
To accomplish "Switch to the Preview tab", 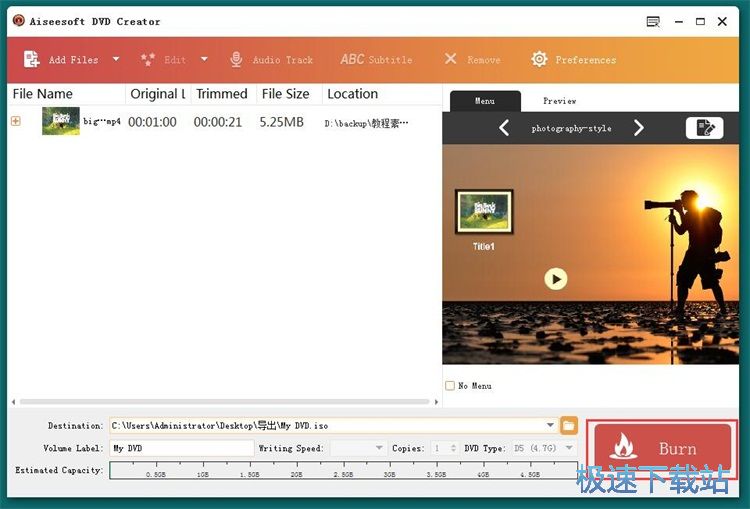I will coord(560,101).
